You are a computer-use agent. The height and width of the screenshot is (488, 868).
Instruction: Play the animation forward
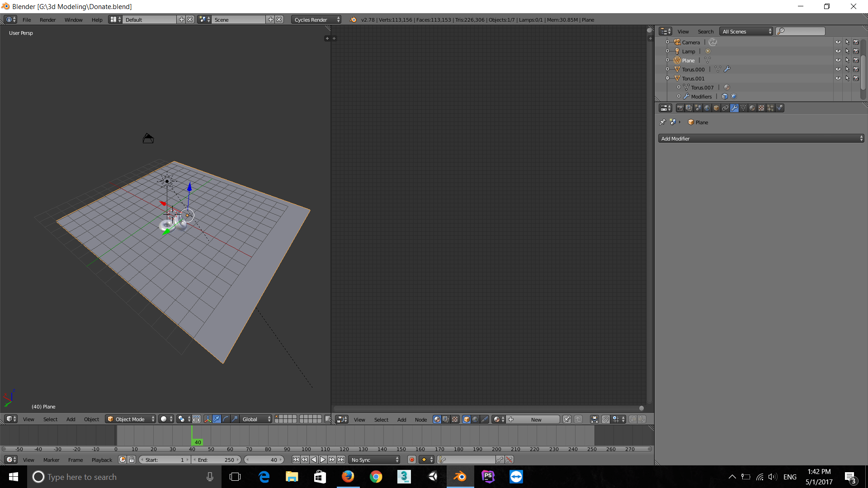point(323,460)
